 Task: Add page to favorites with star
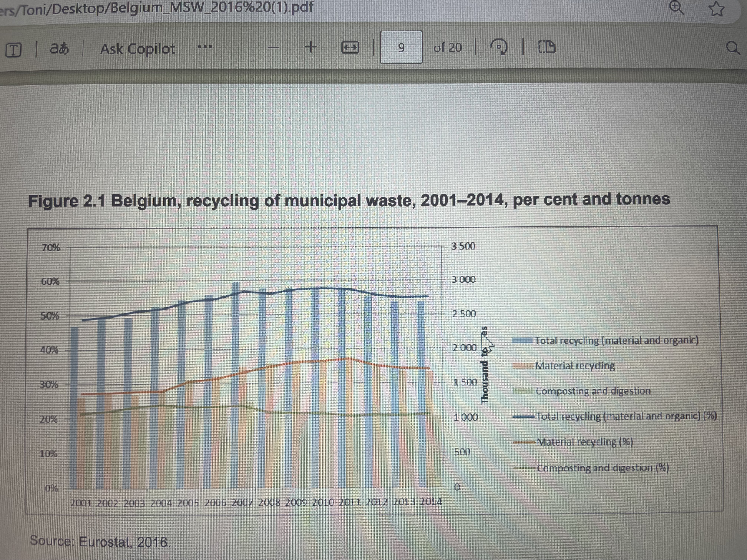(716, 9)
